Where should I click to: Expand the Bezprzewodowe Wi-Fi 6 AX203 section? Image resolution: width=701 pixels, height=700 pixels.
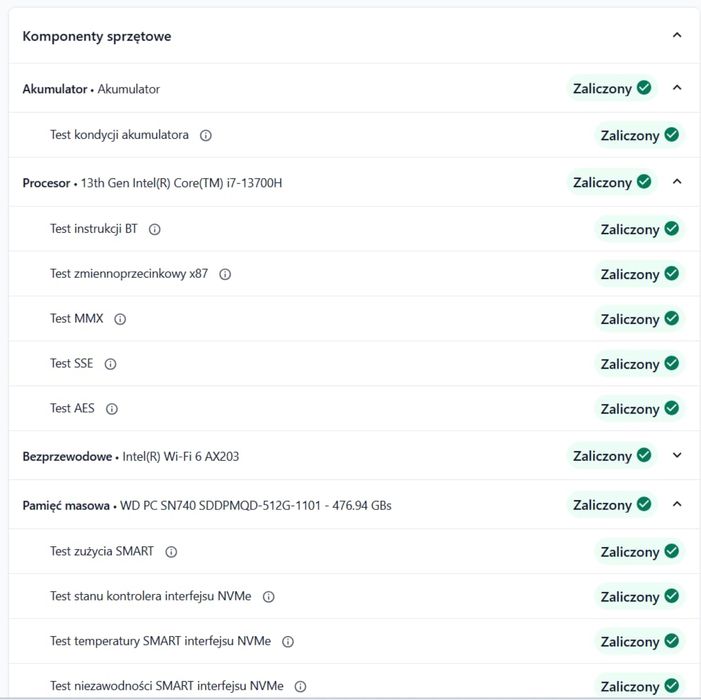(677, 456)
